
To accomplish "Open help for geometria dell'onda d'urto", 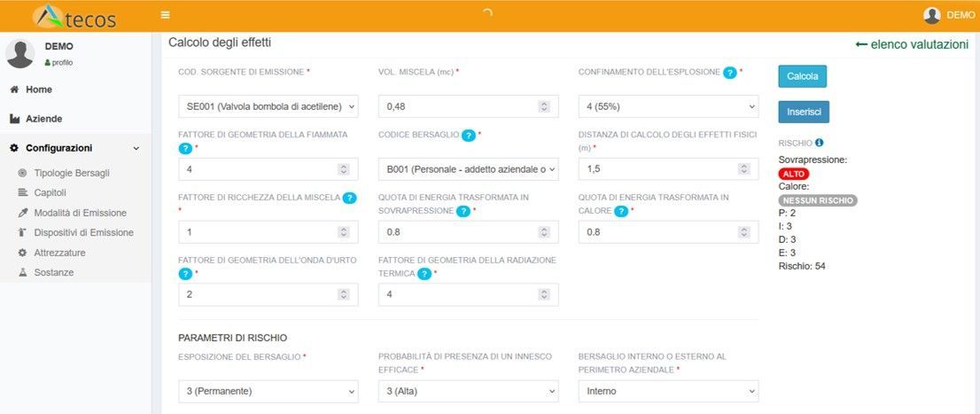I will coord(185,274).
